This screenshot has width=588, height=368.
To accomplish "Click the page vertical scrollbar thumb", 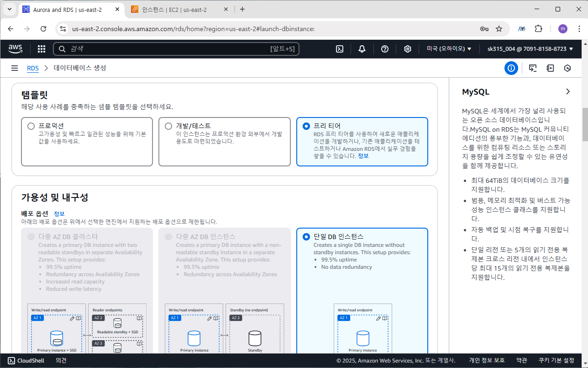I will coord(584,125).
